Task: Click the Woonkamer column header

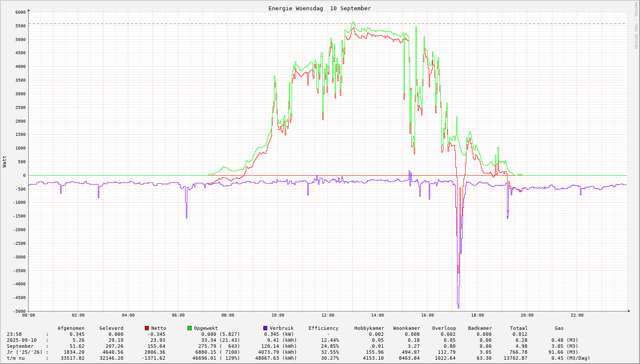Action: coord(407,329)
